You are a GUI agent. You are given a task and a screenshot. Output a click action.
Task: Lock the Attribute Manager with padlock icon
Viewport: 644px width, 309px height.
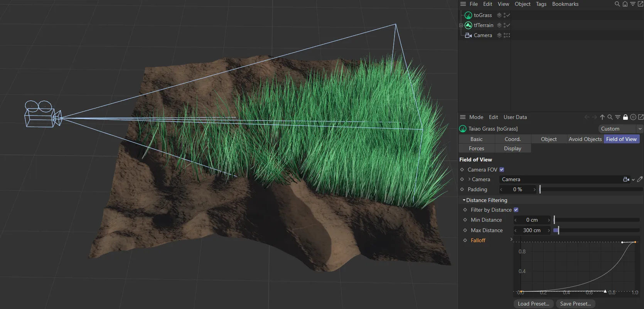pos(625,117)
